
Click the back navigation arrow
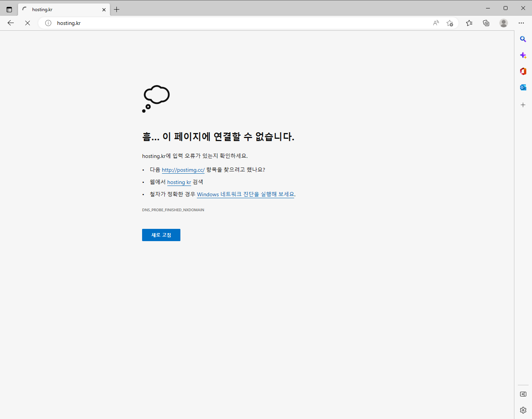point(11,23)
